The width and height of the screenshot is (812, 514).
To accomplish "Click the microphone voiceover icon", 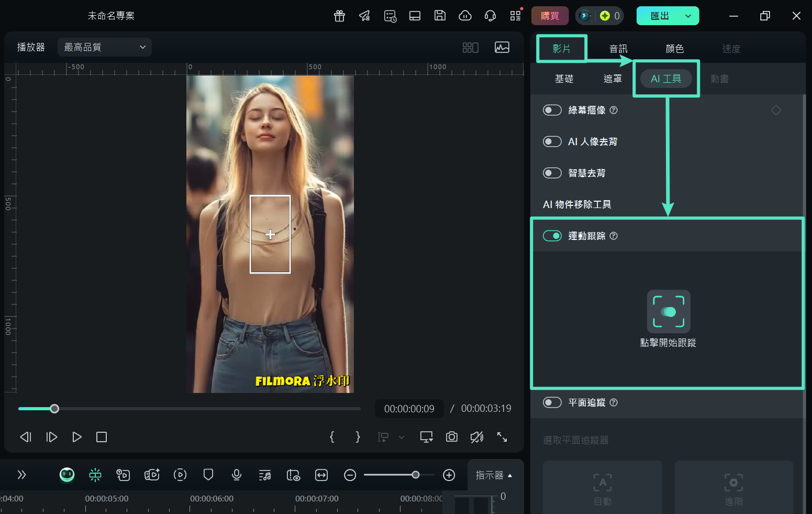I will coord(237,475).
